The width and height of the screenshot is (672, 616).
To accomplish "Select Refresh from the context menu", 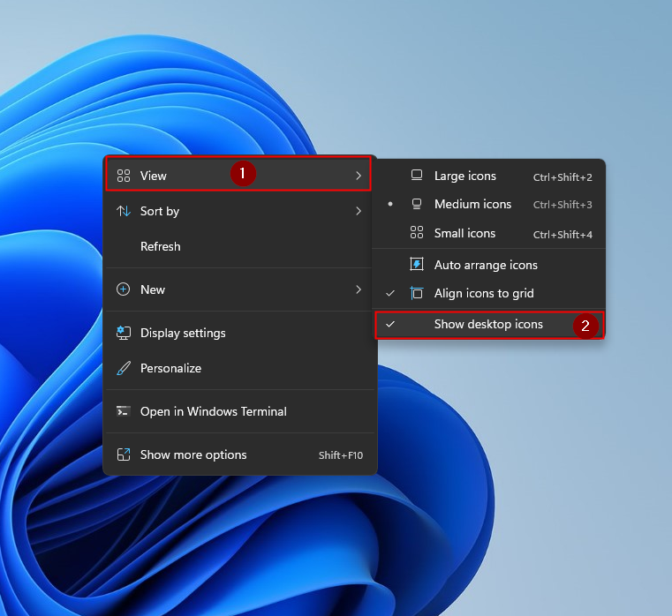I will click(x=160, y=246).
